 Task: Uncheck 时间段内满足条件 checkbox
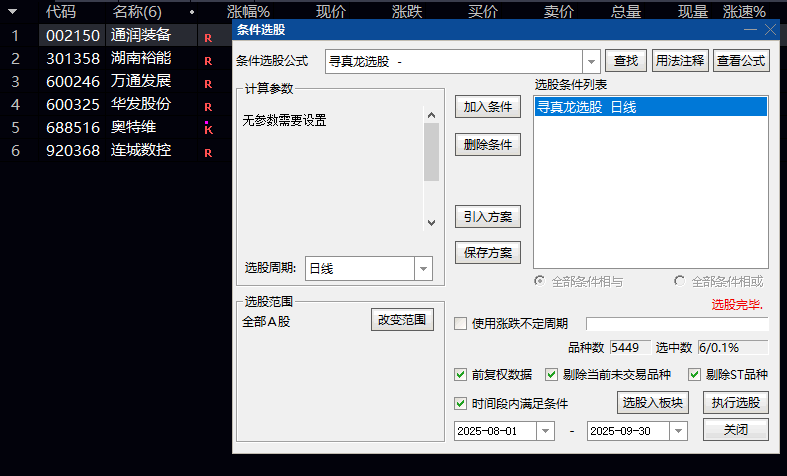pyautogui.click(x=460, y=403)
